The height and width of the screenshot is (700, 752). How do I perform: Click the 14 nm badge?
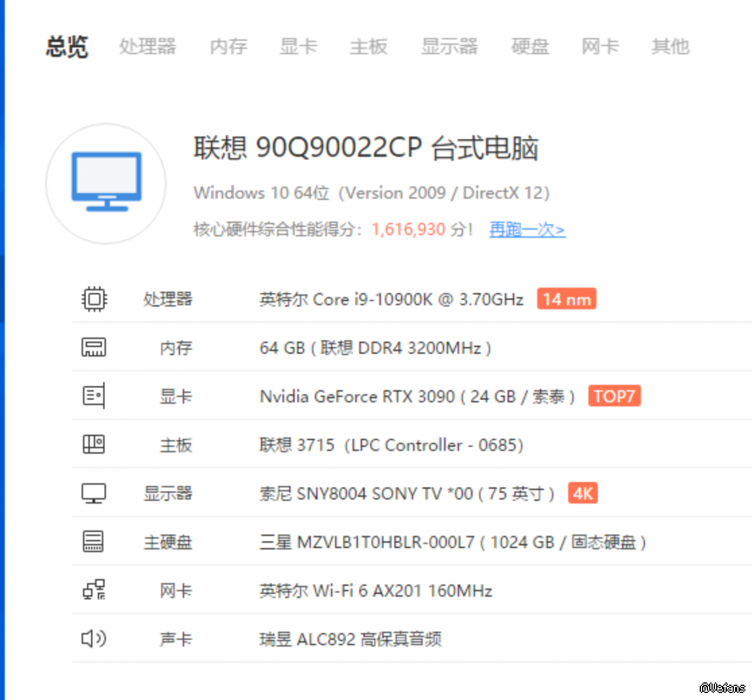(x=566, y=299)
